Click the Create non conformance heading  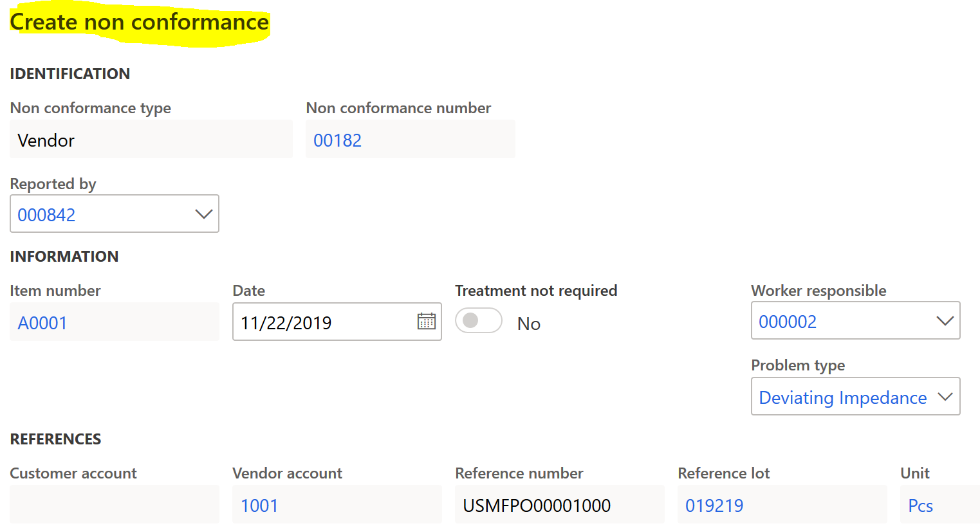[x=139, y=23]
